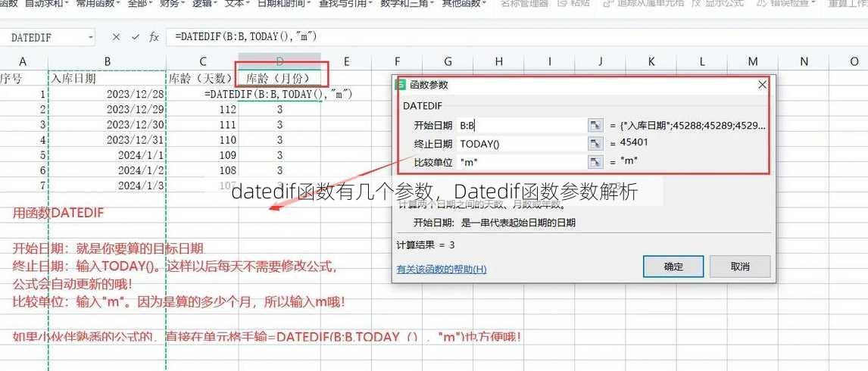Screen dimensions: 868x371
Task: Select column header F
Action: tap(397, 61)
